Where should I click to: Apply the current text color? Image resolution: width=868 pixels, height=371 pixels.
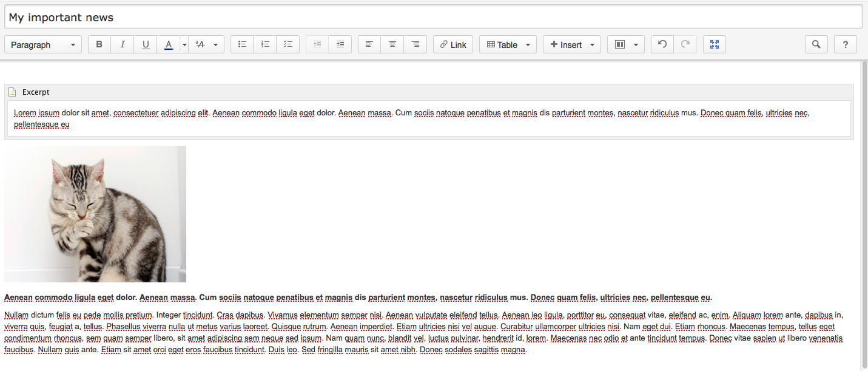pos(169,44)
